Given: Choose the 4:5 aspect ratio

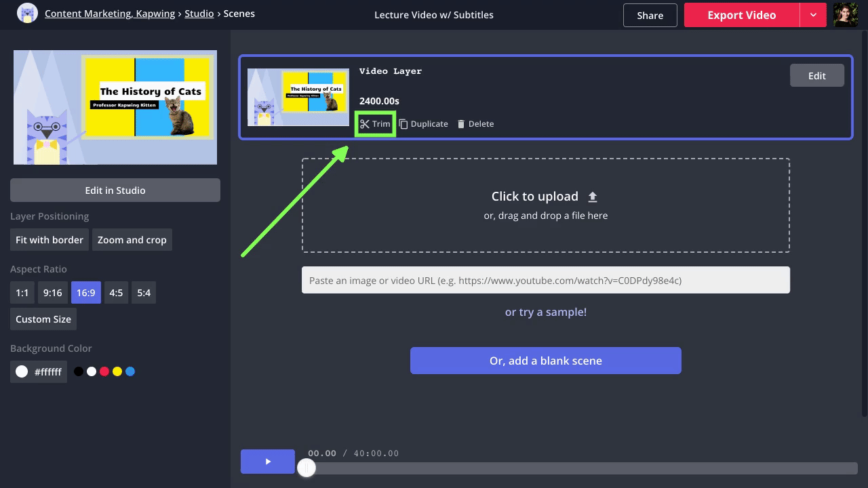Looking at the screenshot, I should [116, 293].
